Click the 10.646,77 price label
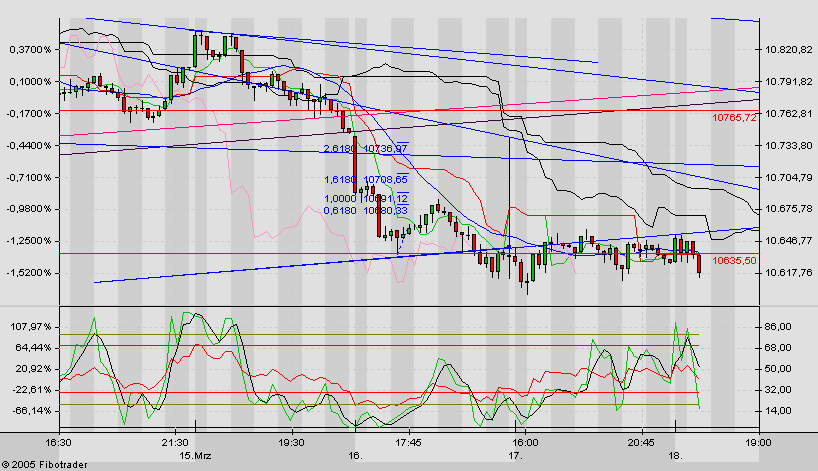The height and width of the screenshot is (471, 818). (789, 241)
